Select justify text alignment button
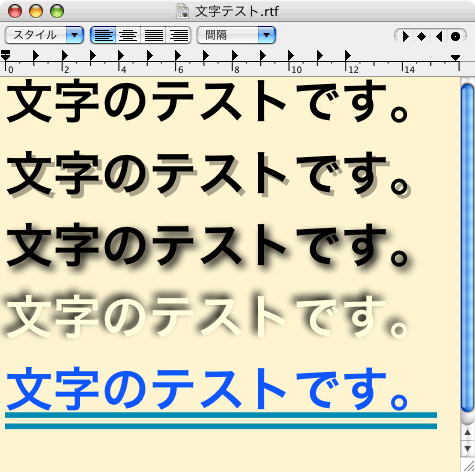Viewport: 475px width, 472px height. [x=153, y=35]
